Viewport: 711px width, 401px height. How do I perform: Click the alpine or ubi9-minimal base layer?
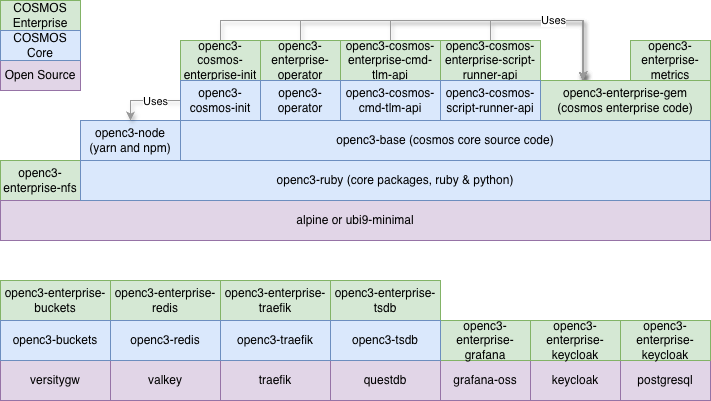pyautogui.click(x=355, y=220)
